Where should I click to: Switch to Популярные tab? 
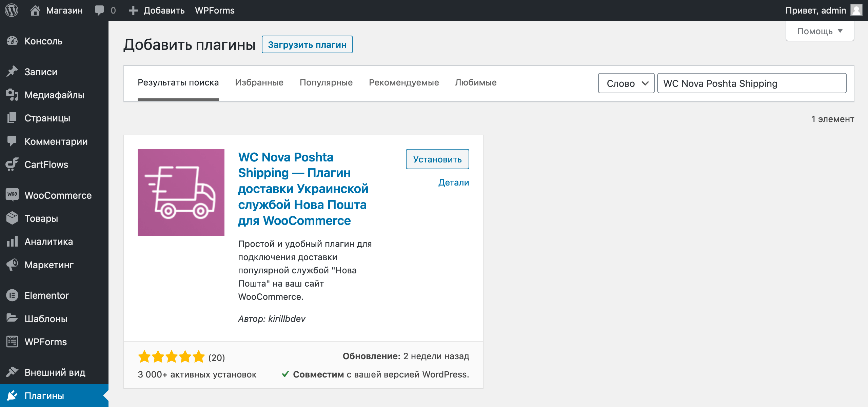(x=326, y=83)
